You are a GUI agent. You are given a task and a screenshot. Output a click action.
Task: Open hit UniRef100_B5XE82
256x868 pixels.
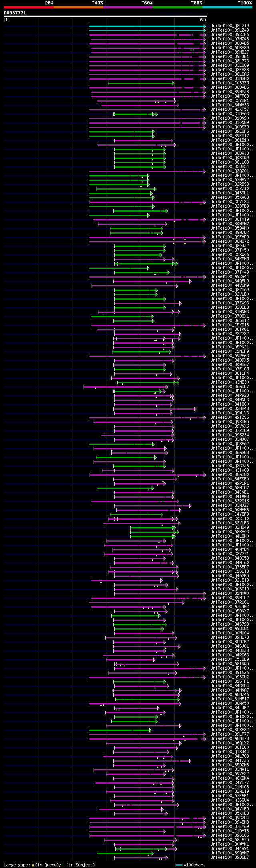[230, 730]
